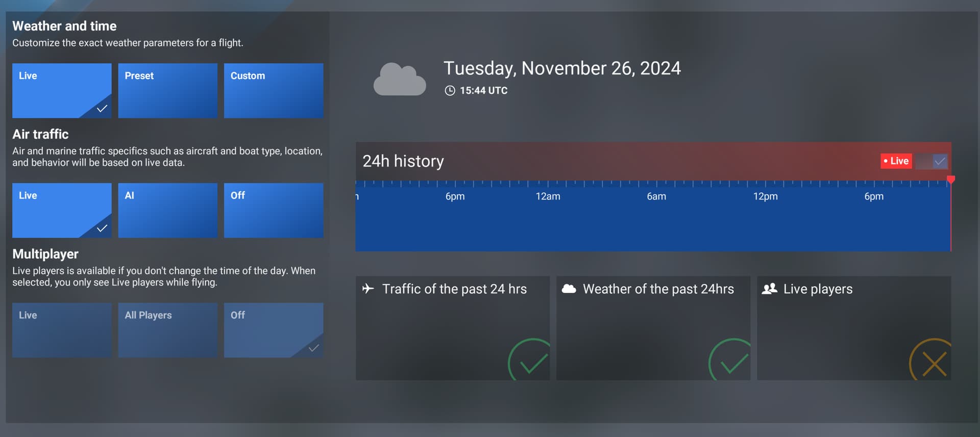Viewport: 980px width, 437px height.
Task: Click the Live players label
Action: [x=818, y=289]
